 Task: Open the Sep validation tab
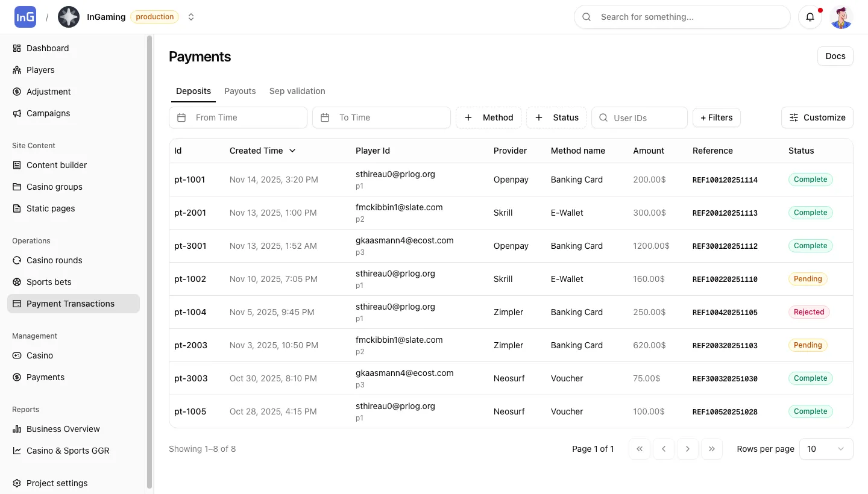pyautogui.click(x=297, y=91)
